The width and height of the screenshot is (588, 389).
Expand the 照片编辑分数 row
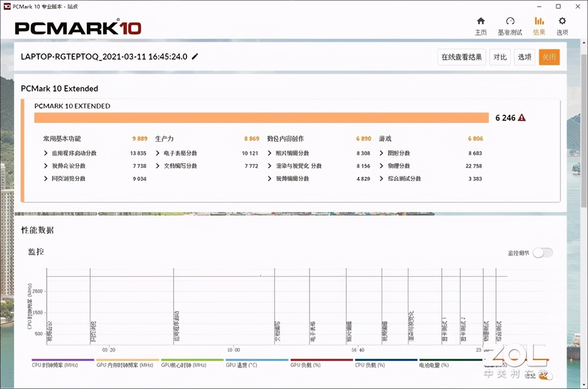click(x=288, y=153)
